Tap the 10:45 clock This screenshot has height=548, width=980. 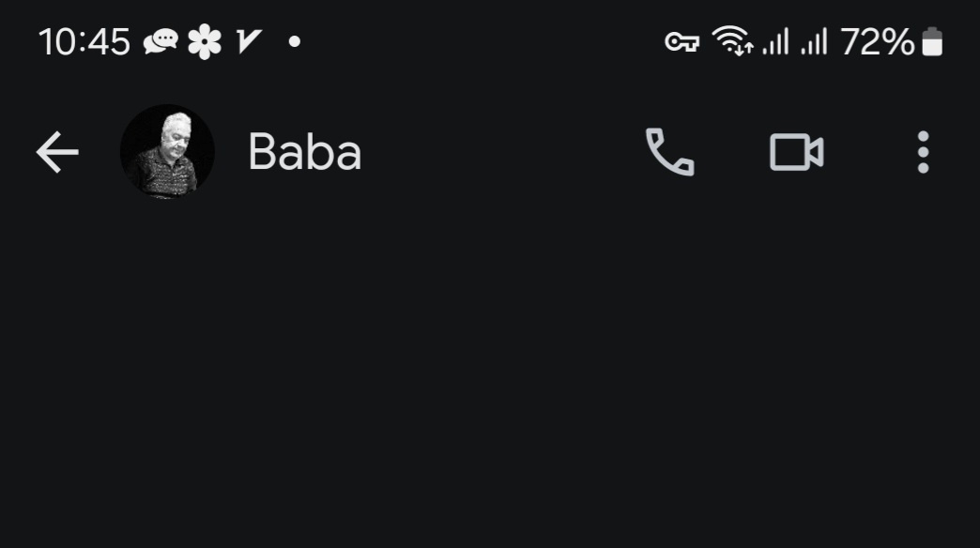coord(84,42)
